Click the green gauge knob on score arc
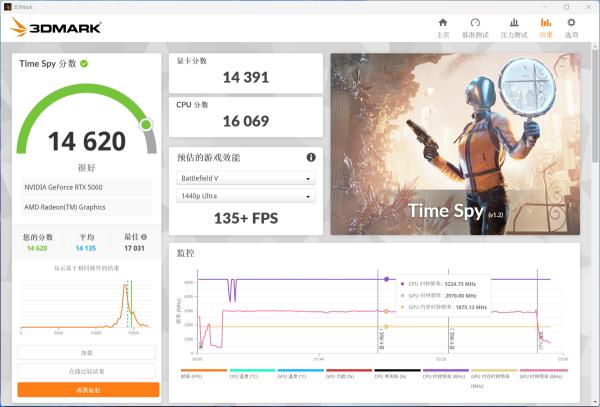This screenshot has height=407, width=600. 146,124
